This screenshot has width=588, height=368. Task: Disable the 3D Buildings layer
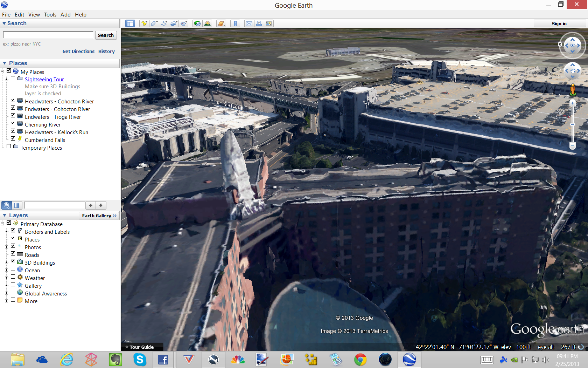[13, 261]
